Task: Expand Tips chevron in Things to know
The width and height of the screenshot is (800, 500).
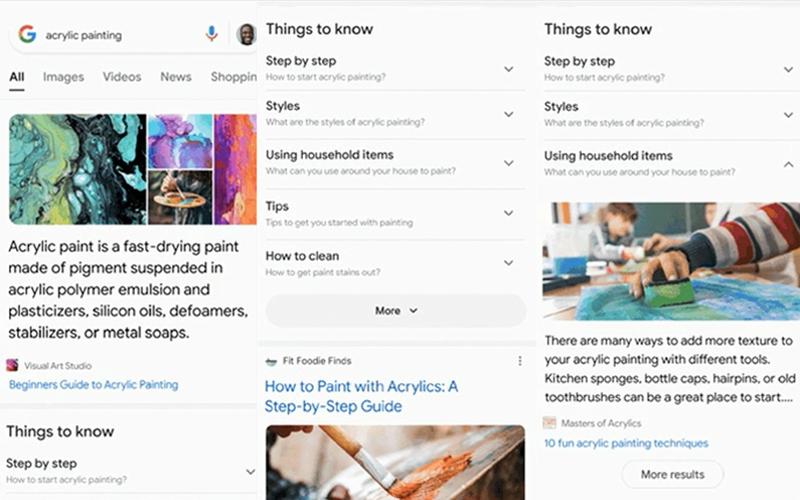Action: point(509,213)
